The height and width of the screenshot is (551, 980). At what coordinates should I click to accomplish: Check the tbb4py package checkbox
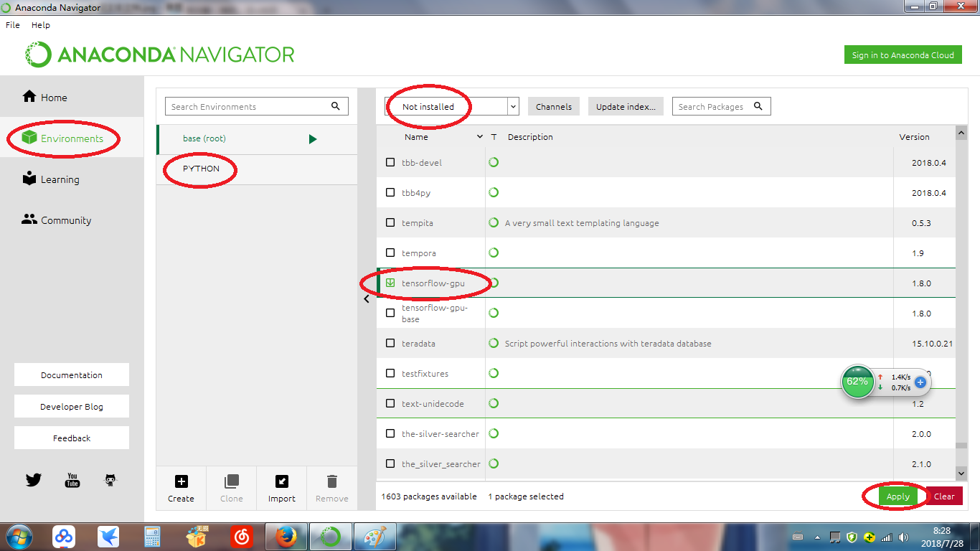[390, 192]
